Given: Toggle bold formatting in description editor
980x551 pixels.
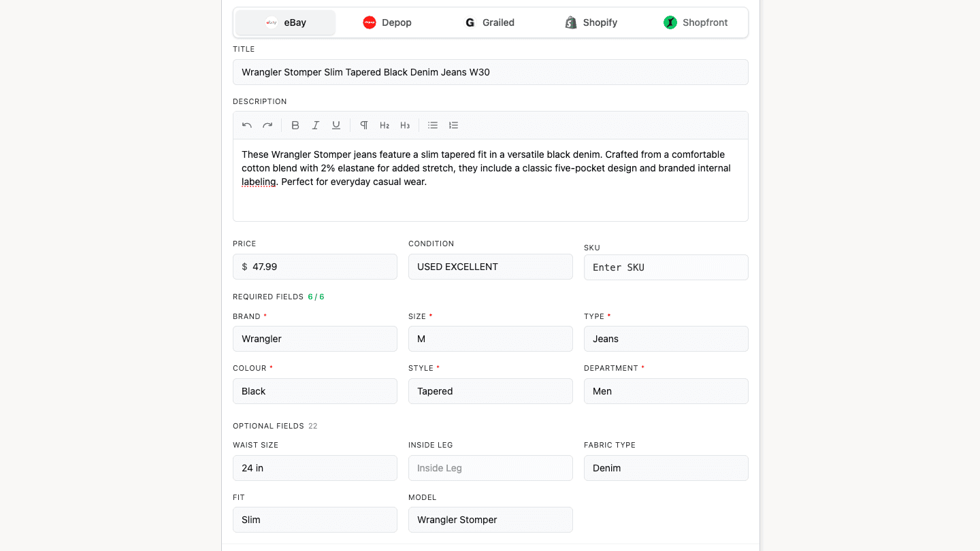Looking at the screenshot, I should (295, 125).
